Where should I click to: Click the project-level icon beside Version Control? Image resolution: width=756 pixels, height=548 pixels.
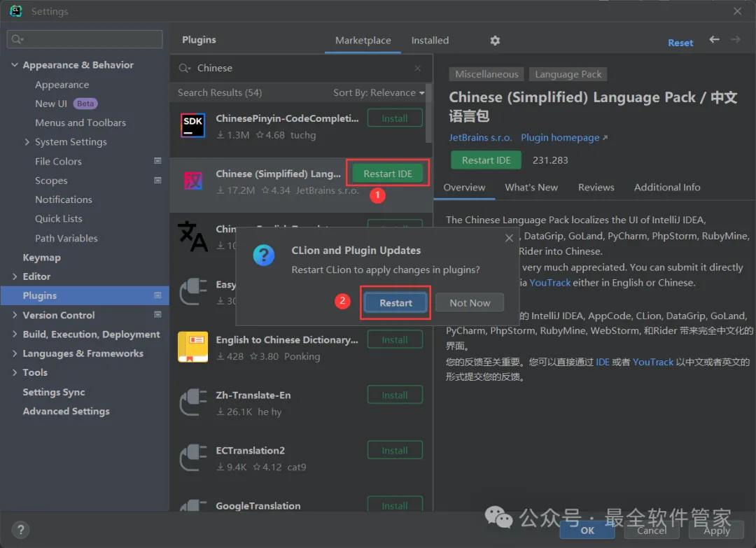tap(157, 314)
